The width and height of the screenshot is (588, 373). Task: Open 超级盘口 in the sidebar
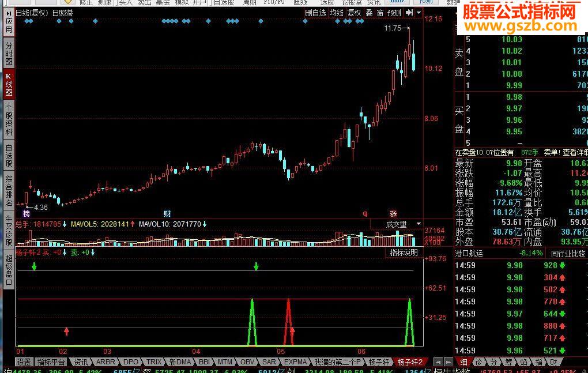tap(9, 270)
